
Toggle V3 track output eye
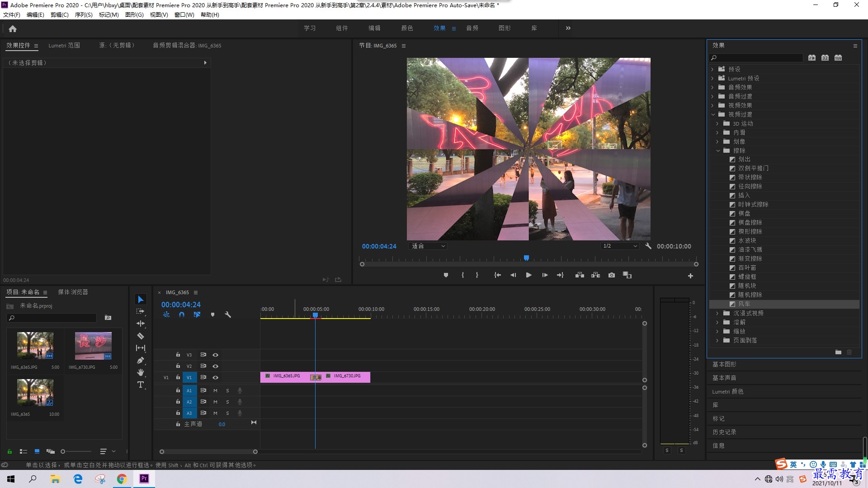pos(216,355)
